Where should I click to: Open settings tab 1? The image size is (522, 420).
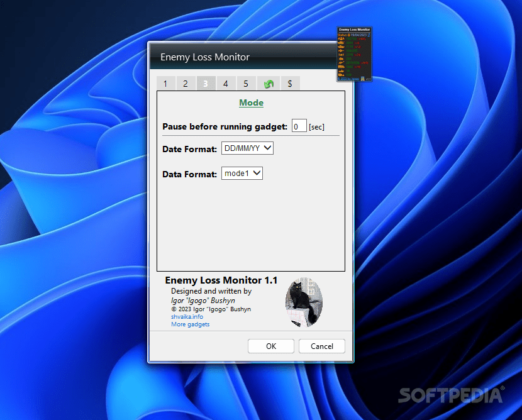click(166, 83)
